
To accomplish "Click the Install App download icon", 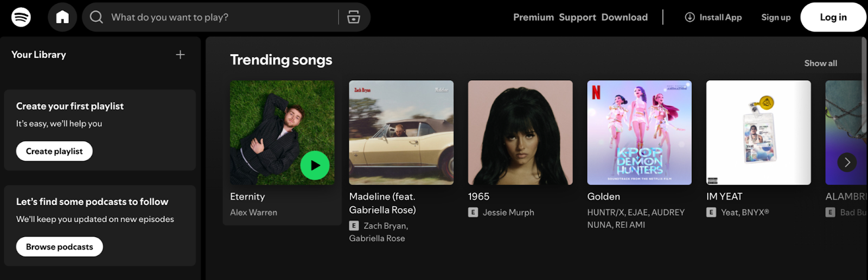I will pyautogui.click(x=690, y=17).
